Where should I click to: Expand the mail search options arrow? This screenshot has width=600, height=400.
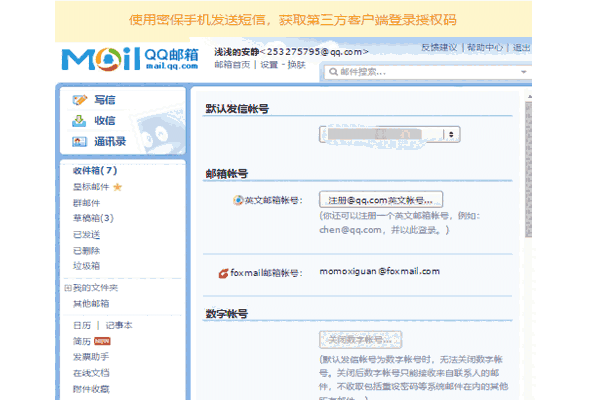(x=523, y=72)
